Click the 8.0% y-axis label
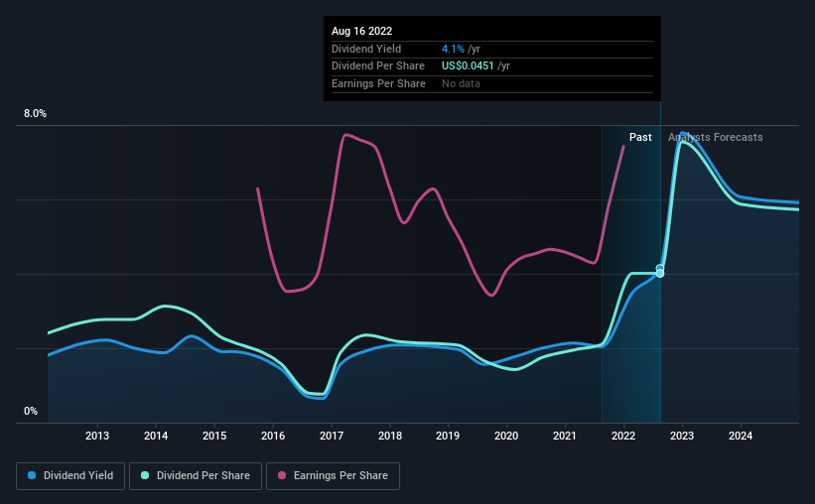 coord(35,114)
